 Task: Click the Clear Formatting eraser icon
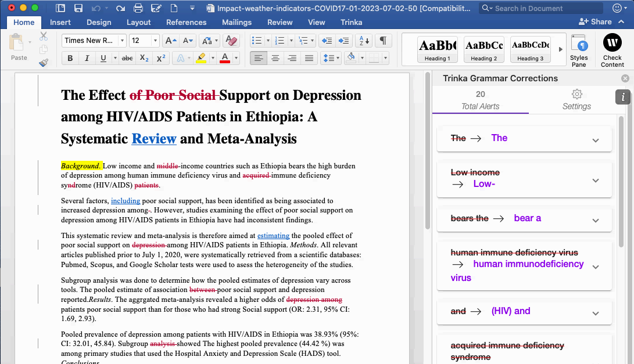coord(231,41)
